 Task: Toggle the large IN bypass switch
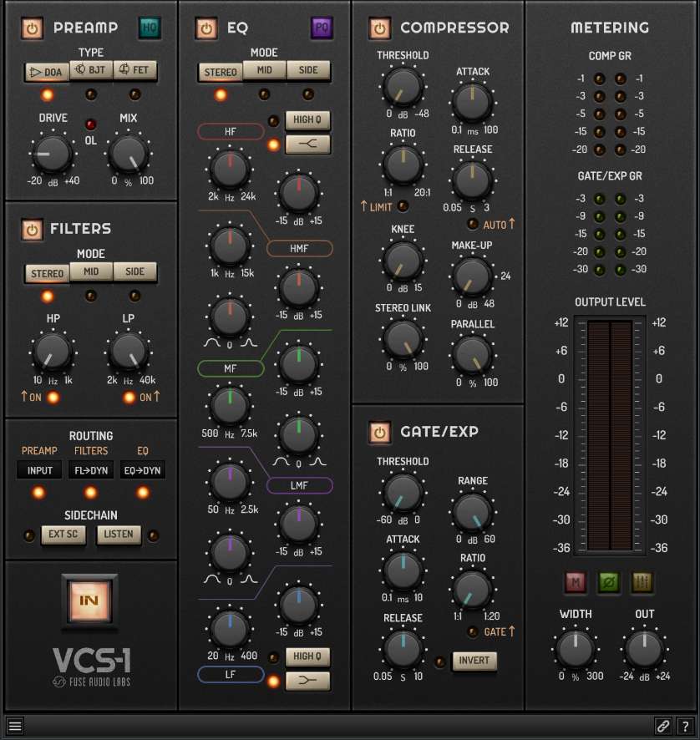89,599
